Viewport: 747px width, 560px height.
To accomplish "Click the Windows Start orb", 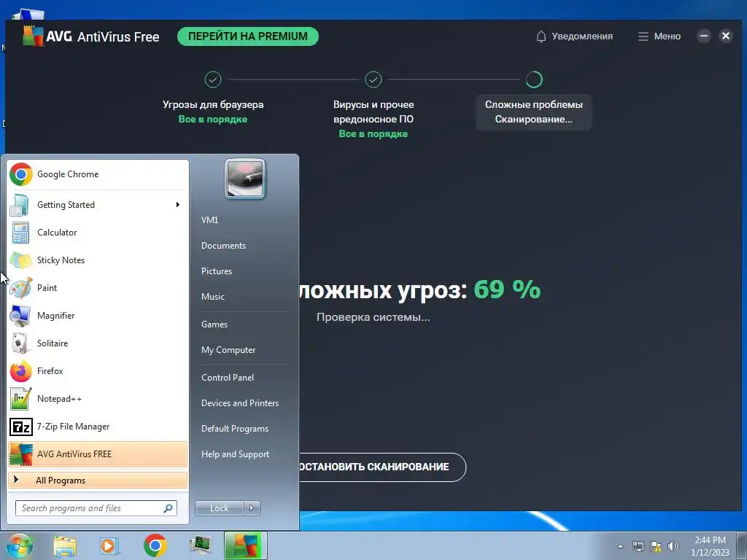I will click(19, 545).
